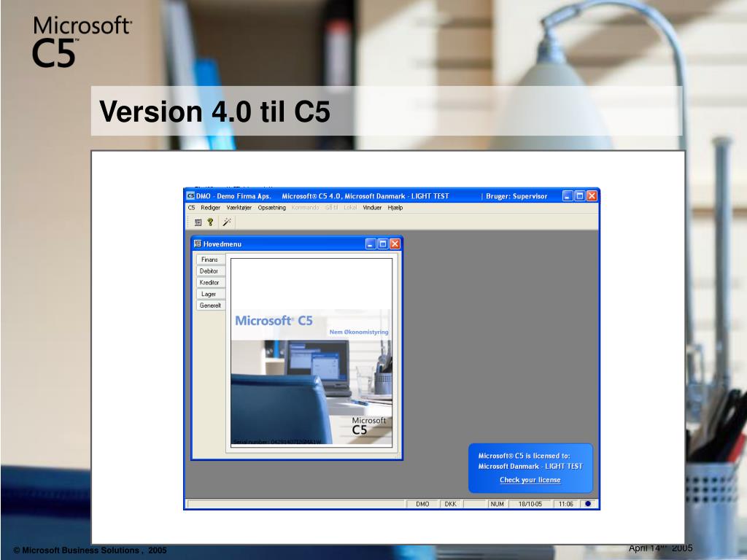
Task: Click the NUM indicator in status bar
Action: (x=498, y=504)
